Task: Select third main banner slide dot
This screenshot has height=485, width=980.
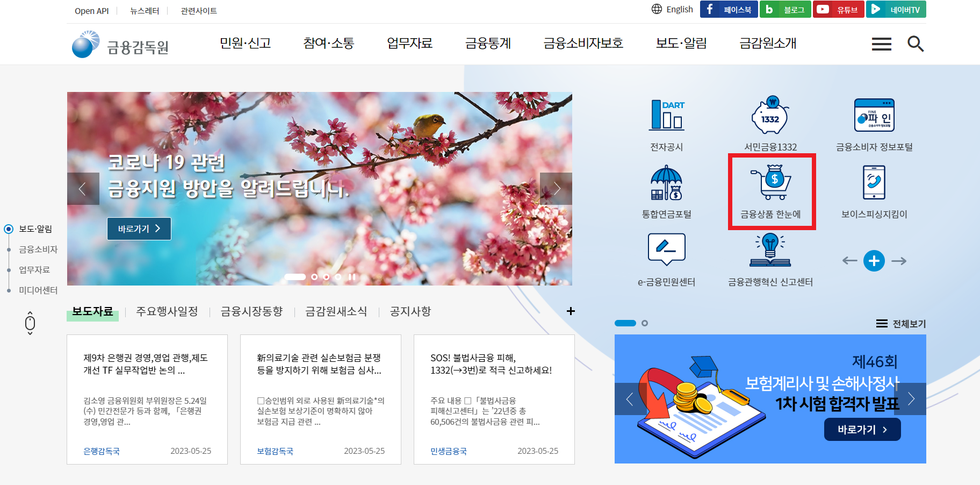Action: point(326,277)
